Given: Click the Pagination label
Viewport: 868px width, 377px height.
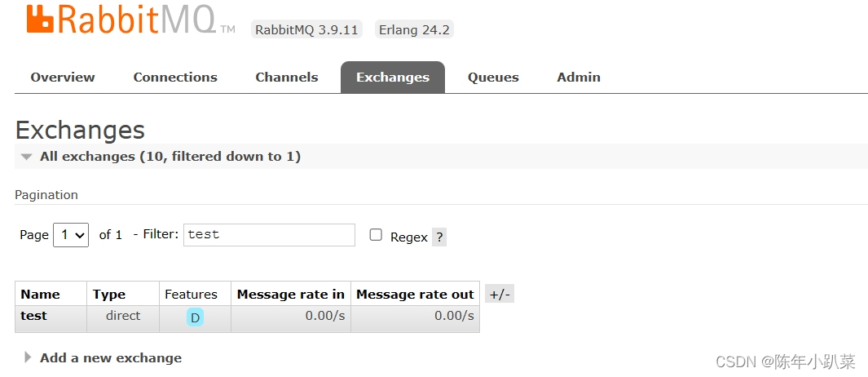Looking at the screenshot, I should point(46,194).
